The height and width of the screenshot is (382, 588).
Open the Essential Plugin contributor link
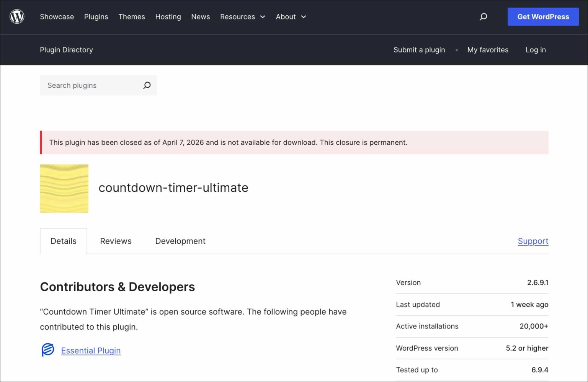click(91, 351)
